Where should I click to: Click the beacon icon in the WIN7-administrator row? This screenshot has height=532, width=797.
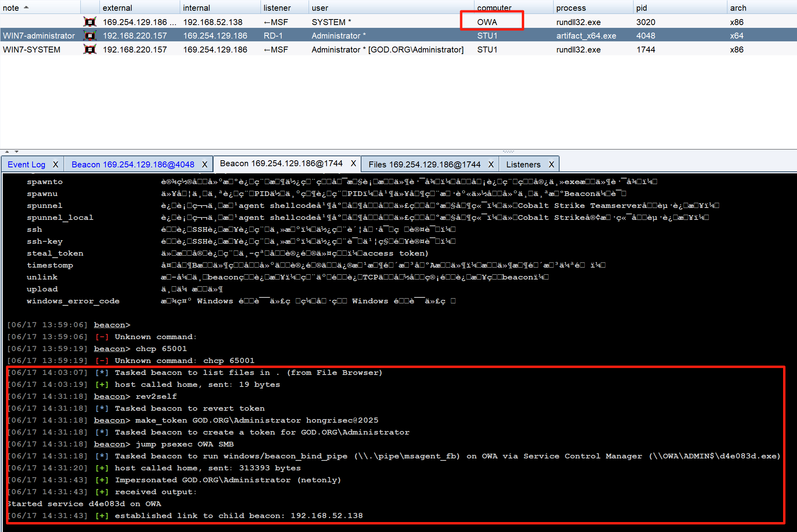click(90, 36)
